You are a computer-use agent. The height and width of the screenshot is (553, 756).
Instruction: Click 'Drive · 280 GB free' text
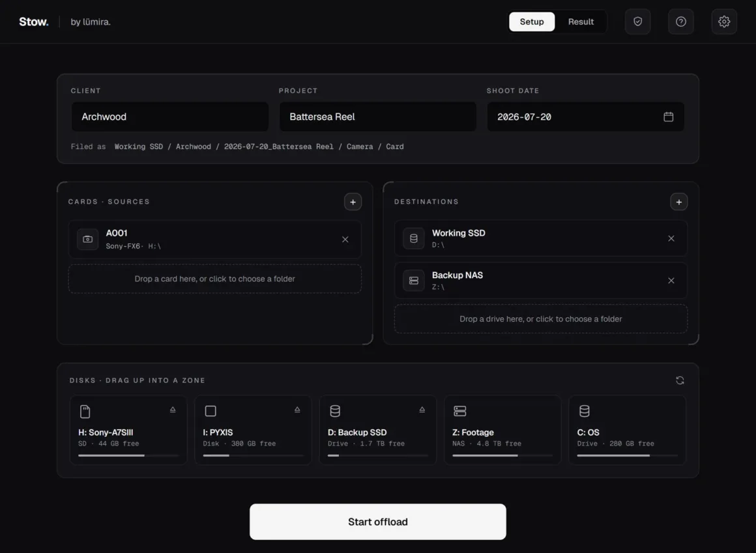tap(616, 444)
